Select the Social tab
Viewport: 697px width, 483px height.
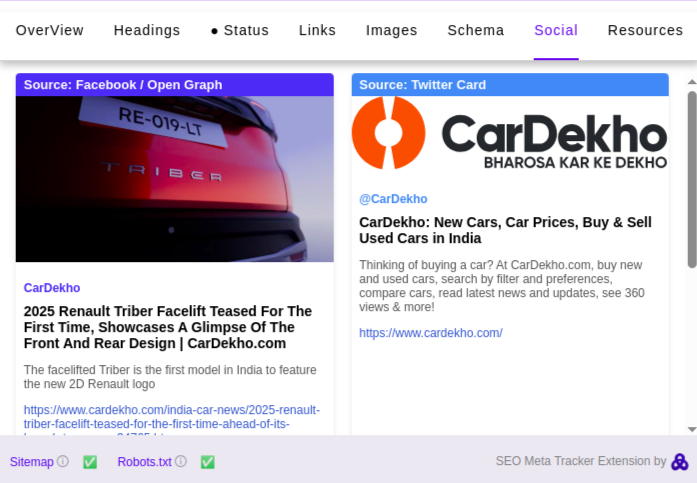click(x=556, y=30)
